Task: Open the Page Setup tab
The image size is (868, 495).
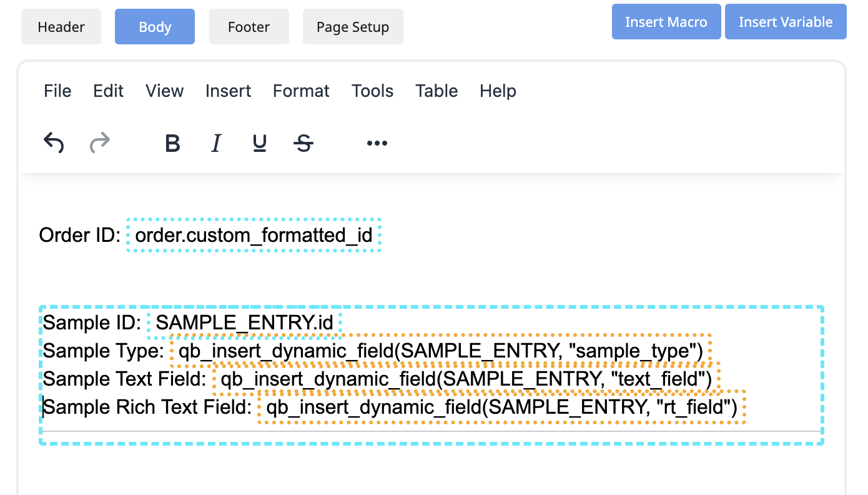Action: coord(353,27)
